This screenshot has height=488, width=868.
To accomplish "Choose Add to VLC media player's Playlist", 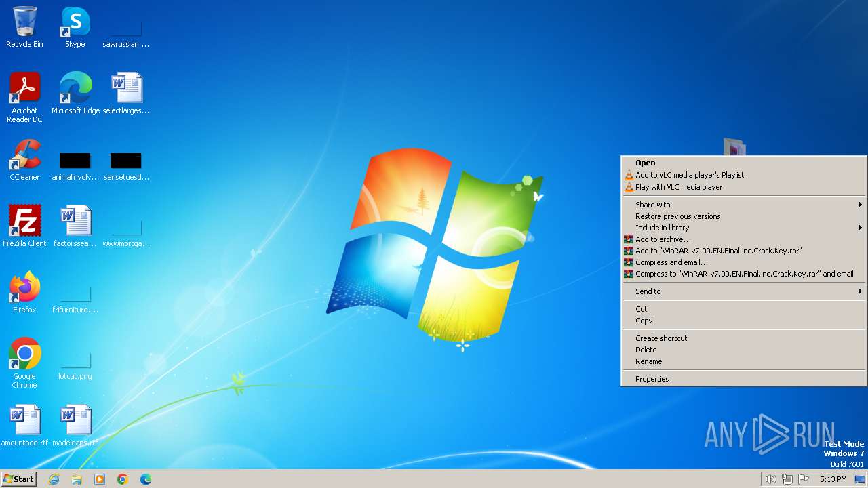I will [x=744, y=175].
